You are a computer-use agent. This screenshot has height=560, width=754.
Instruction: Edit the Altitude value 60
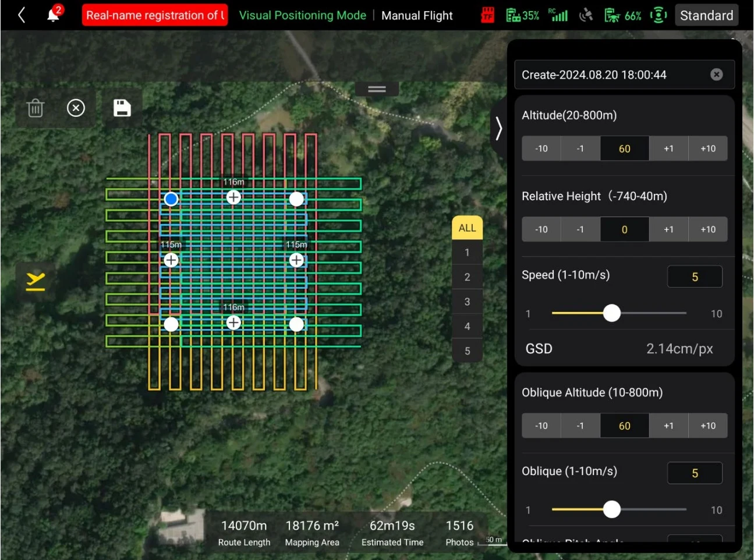pos(625,148)
